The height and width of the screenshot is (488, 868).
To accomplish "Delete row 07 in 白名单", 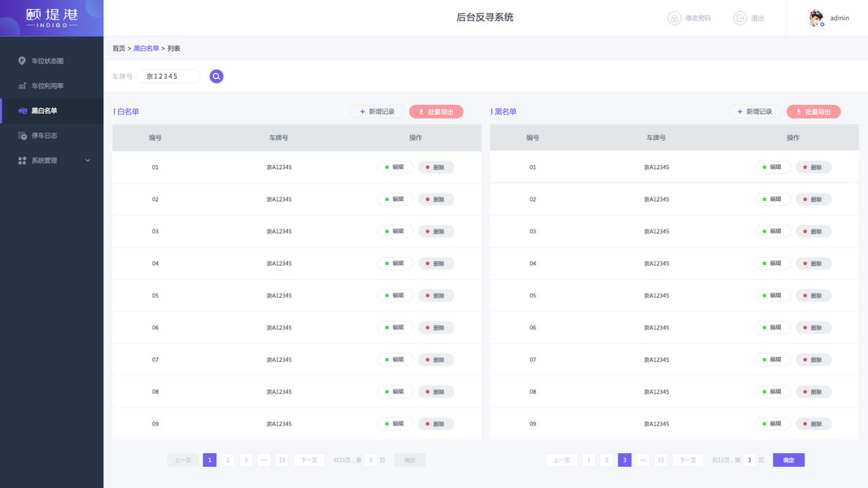I will click(x=436, y=359).
